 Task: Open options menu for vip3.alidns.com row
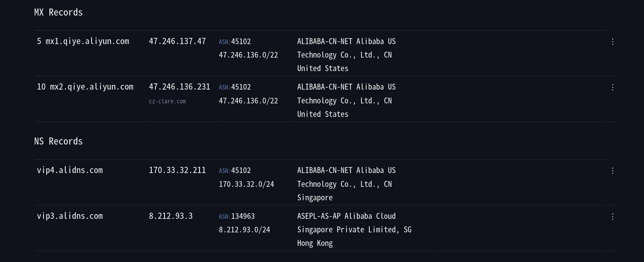pyautogui.click(x=613, y=216)
